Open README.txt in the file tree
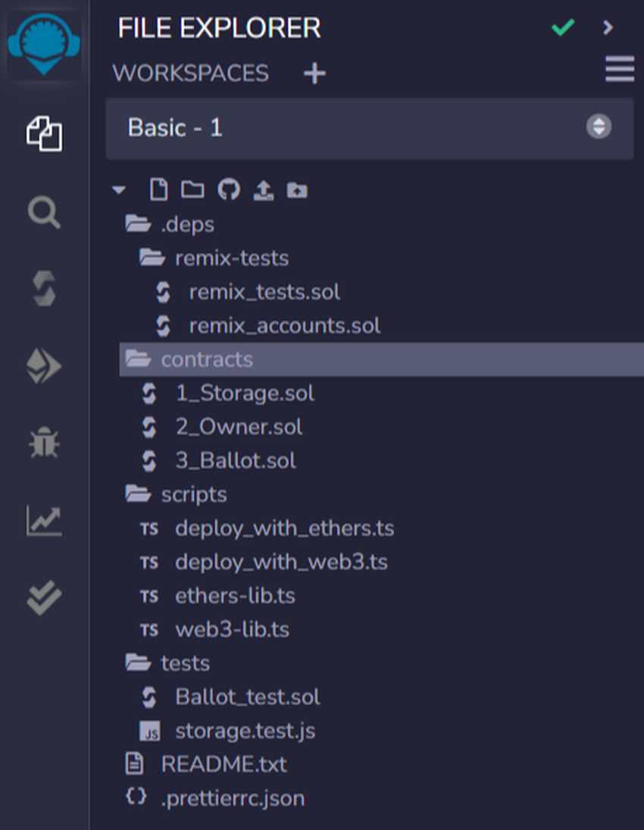This screenshot has width=644, height=830. pos(224,764)
